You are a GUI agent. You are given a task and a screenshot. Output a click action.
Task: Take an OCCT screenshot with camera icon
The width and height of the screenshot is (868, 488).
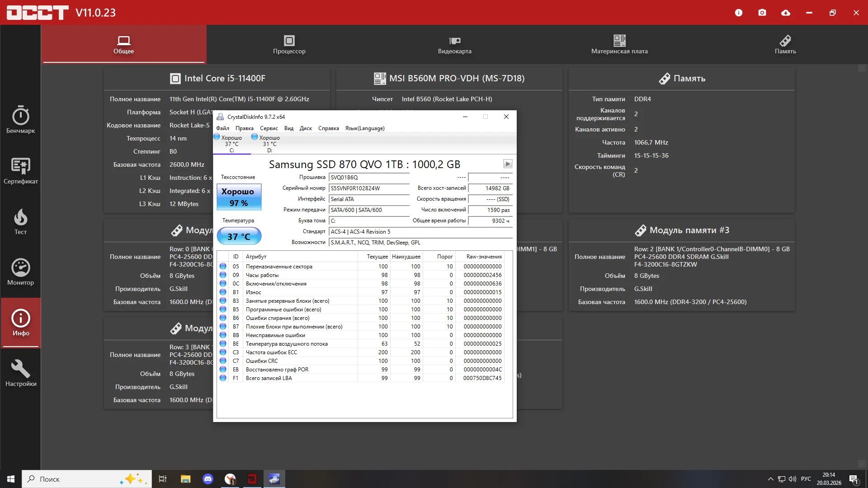[x=762, y=13]
